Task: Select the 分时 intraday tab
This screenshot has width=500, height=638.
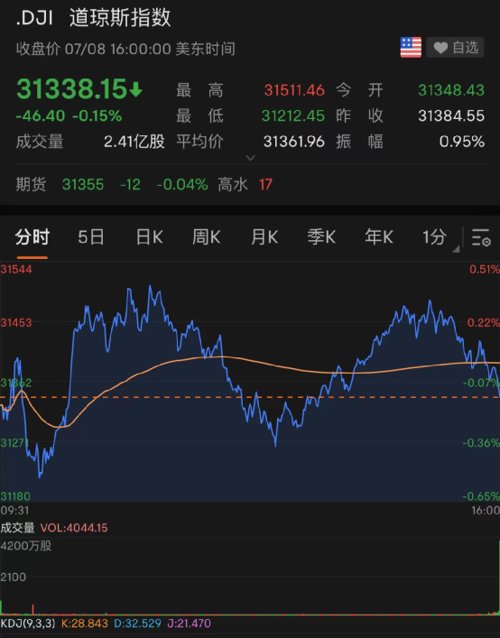Action: (x=32, y=237)
